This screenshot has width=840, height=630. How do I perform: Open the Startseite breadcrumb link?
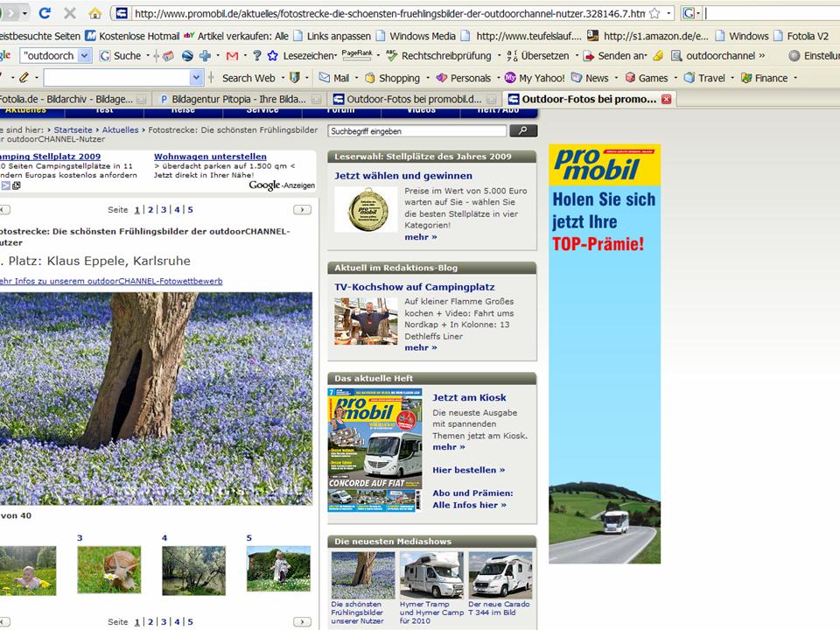tap(73, 129)
